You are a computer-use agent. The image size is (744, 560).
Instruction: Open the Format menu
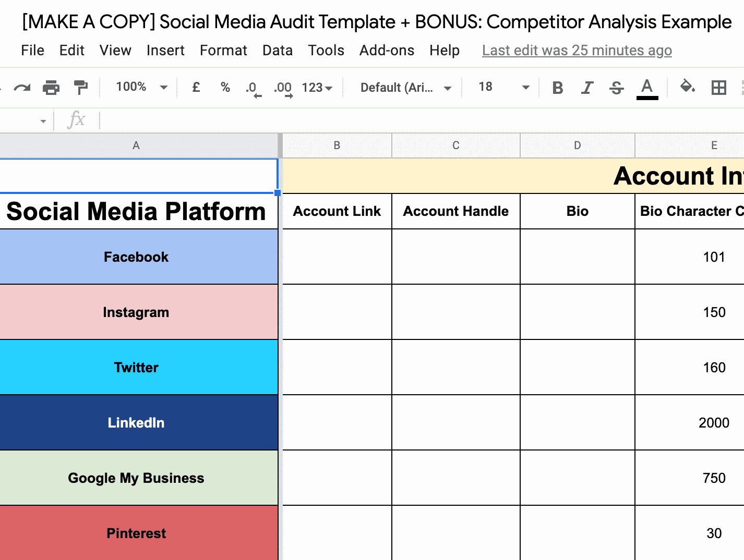click(x=223, y=51)
